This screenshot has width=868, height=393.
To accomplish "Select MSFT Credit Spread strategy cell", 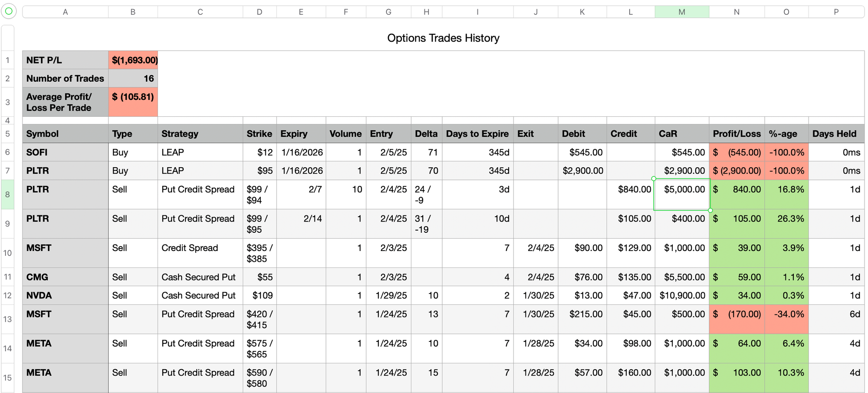I will pos(200,253).
